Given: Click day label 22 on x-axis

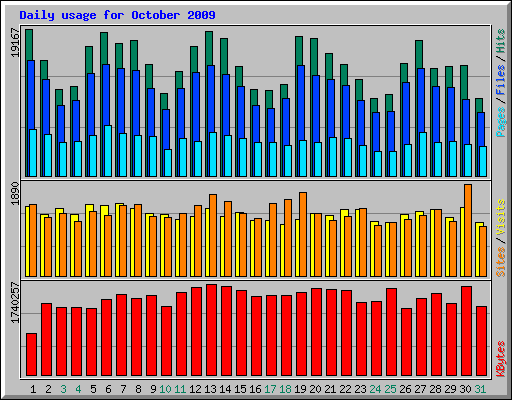Looking at the screenshot, I should pos(345,389).
